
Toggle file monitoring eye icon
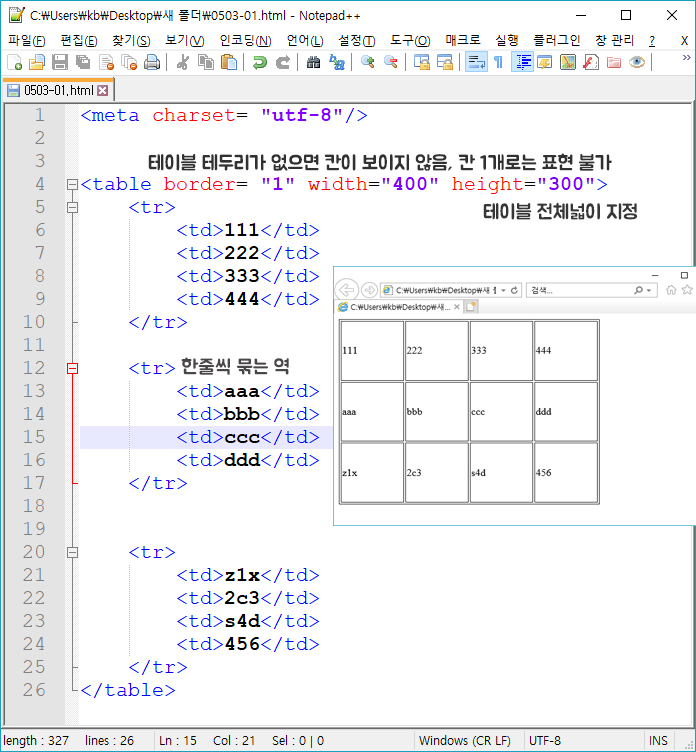pos(637,62)
